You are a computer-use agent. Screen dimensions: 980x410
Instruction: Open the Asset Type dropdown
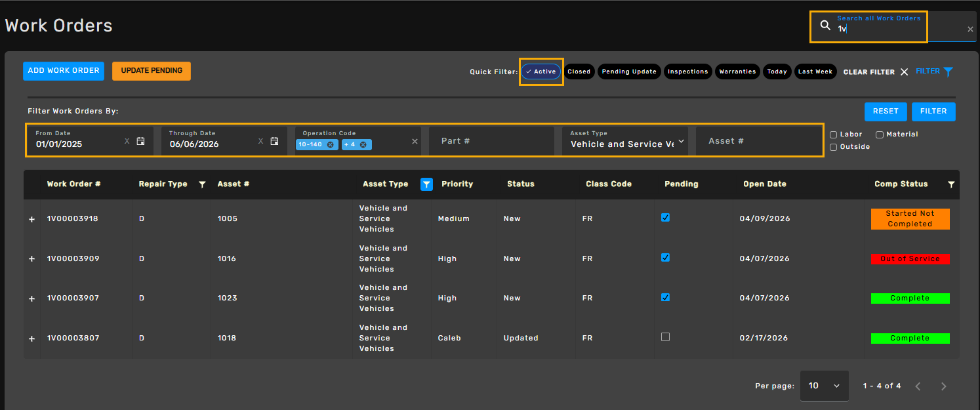pyautogui.click(x=625, y=141)
